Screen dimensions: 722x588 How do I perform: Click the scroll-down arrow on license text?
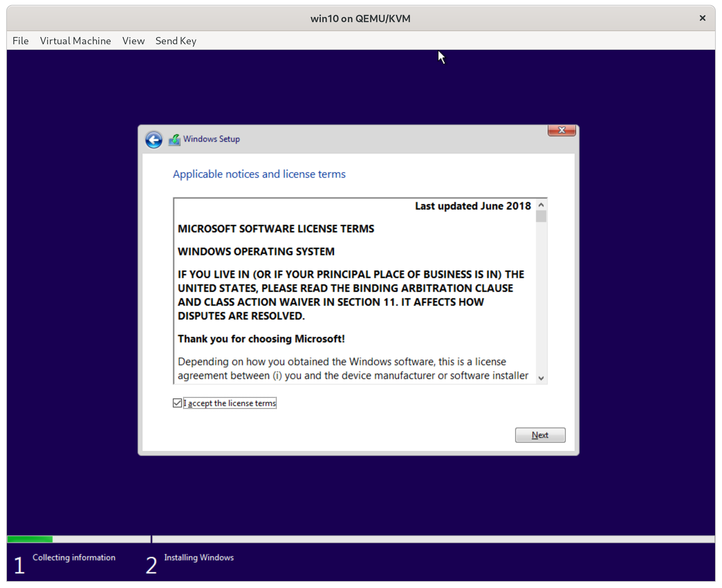(540, 378)
